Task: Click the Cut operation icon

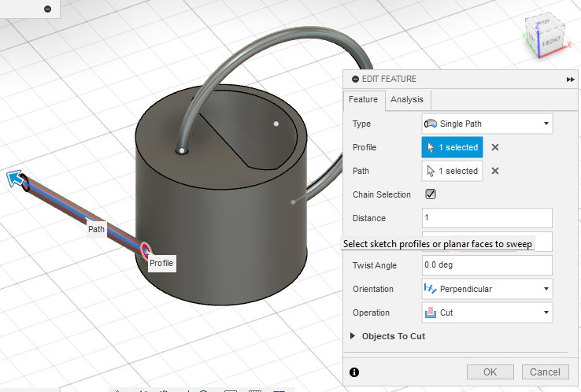Action: point(430,312)
